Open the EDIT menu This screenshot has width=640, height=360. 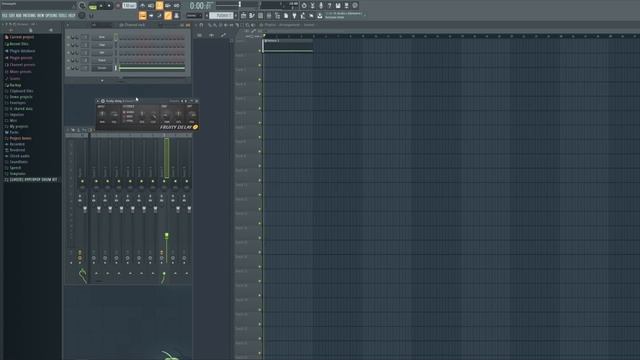coord(11,16)
